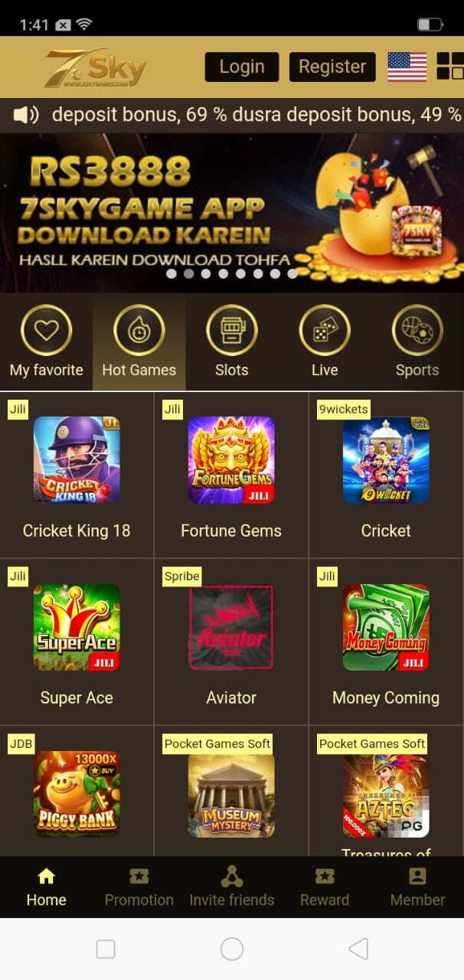
Task: Open the Slots machine icon
Action: point(231,331)
